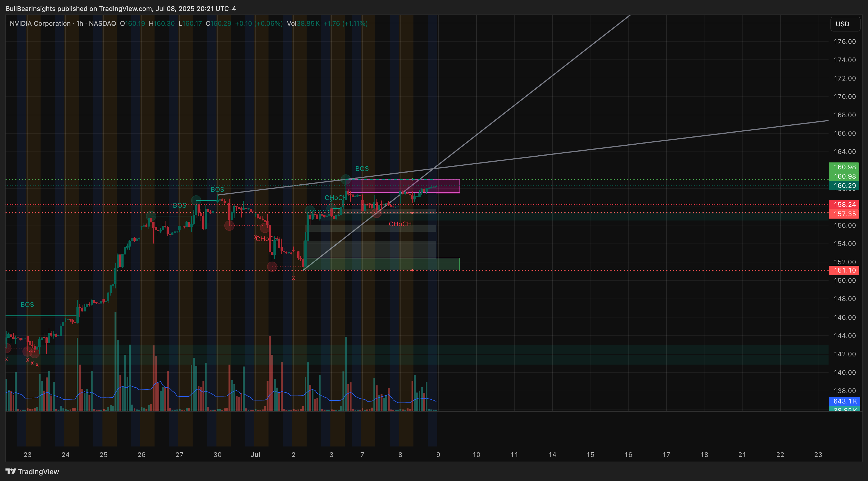Click the 26 date label on time axis

(142, 454)
